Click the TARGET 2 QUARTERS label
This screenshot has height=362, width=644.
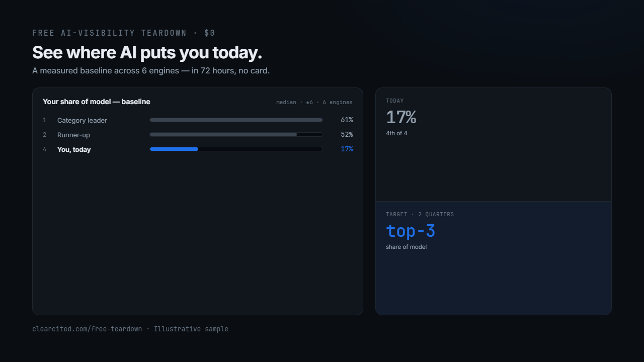tap(420, 214)
